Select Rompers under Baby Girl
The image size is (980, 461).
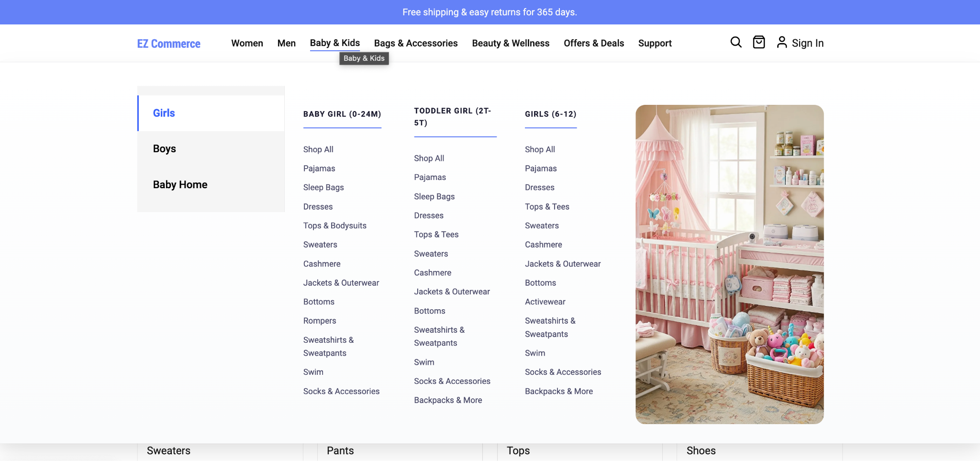[320, 320]
